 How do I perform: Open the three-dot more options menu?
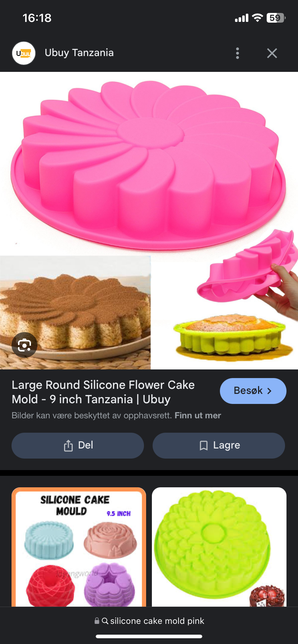(237, 53)
